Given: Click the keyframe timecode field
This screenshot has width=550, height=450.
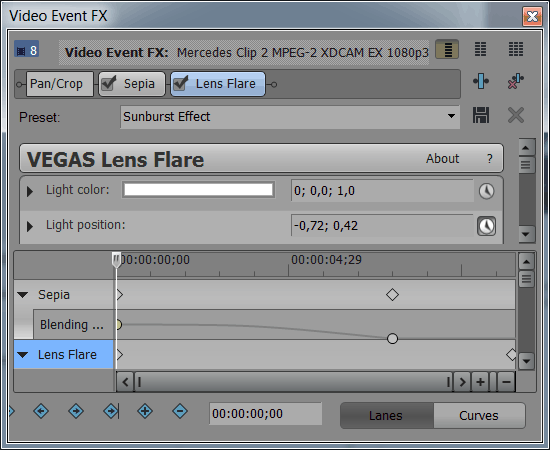Looking at the screenshot, I should 266,414.
